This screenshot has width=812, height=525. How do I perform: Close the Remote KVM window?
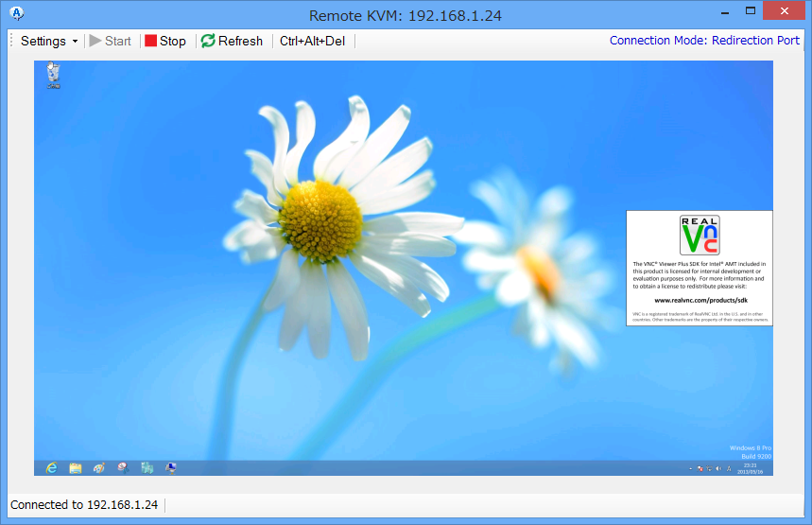click(784, 11)
